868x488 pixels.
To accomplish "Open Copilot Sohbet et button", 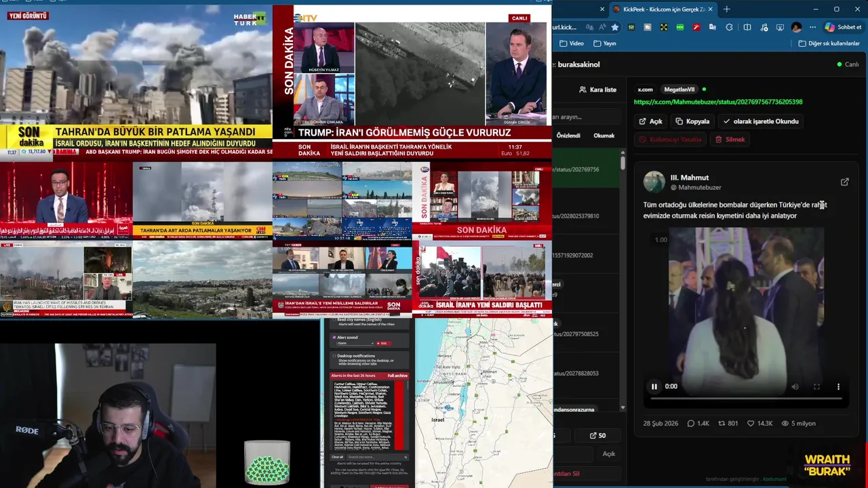I will (843, 27).
